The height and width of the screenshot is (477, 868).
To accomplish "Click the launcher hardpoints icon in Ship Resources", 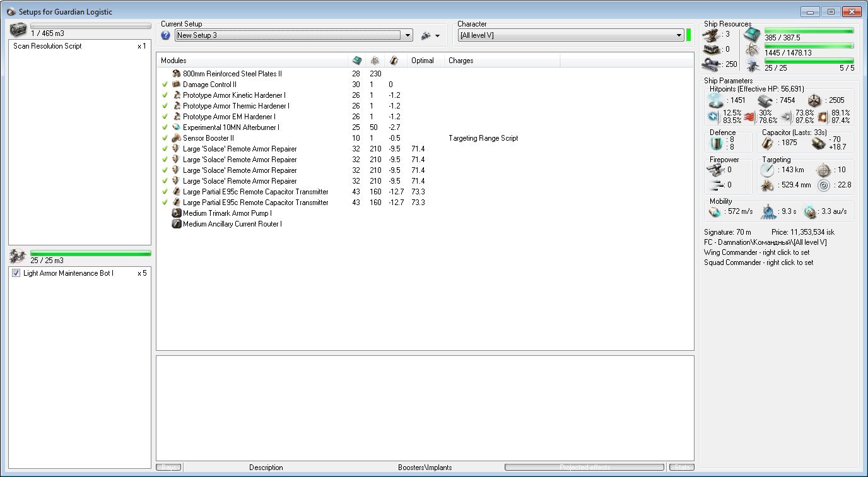I will (x=712, y=49).
